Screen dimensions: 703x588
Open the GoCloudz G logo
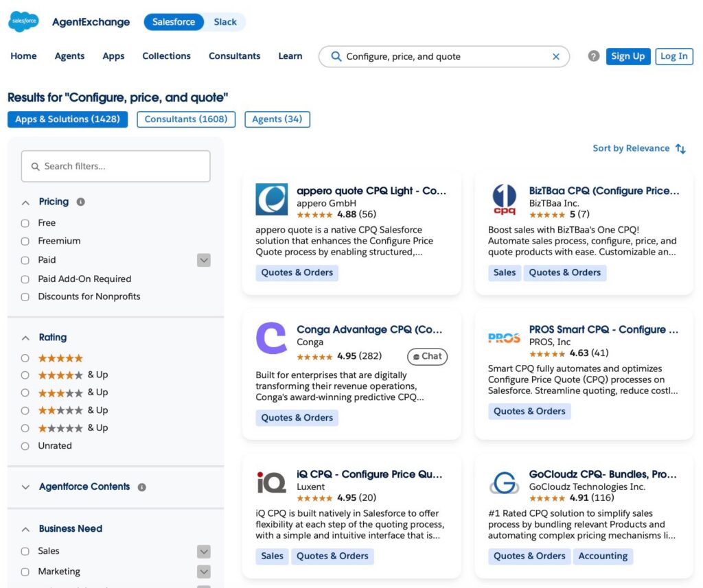coord(505,482)
